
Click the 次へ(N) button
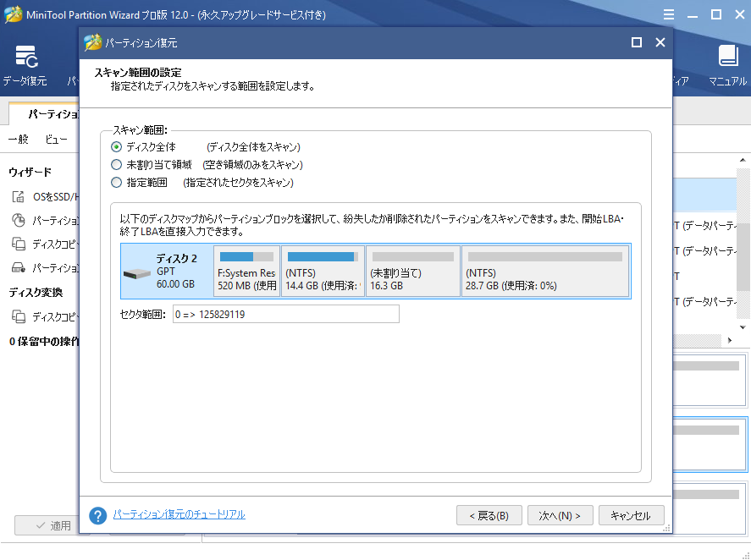(x=560, y=514)
